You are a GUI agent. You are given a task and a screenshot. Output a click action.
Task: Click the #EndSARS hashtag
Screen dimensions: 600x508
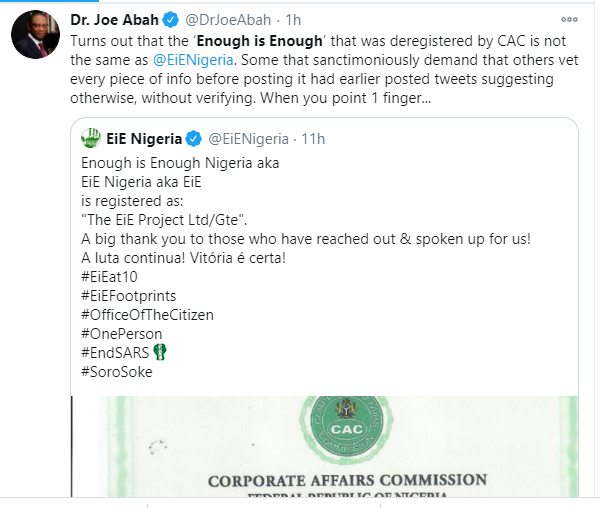[114, 352]
